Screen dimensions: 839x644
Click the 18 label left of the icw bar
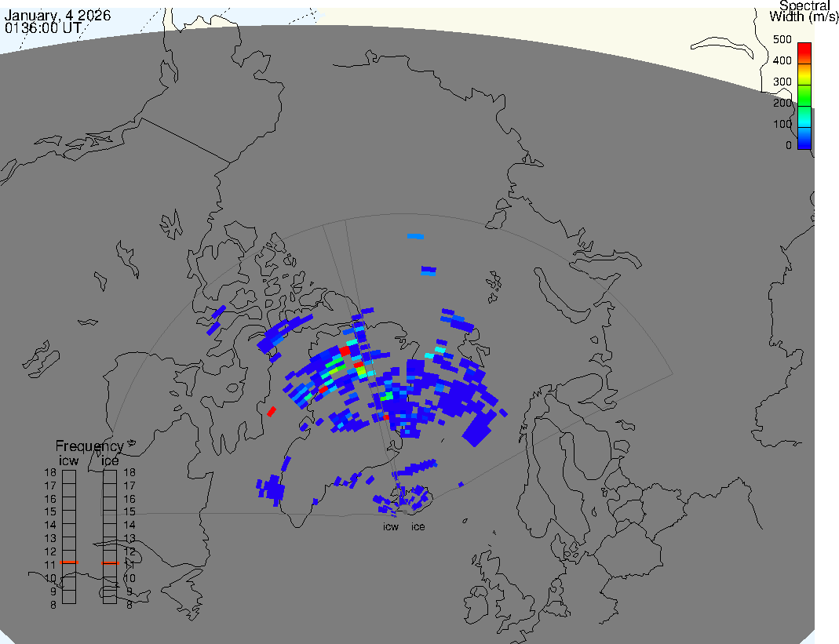[50, 472]
